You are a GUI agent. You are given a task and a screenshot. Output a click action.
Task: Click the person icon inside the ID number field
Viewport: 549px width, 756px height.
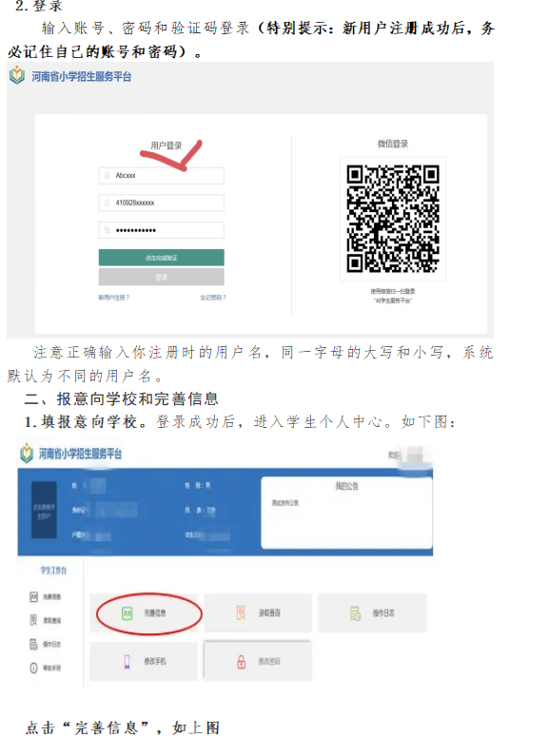click(x=108, y=203)
